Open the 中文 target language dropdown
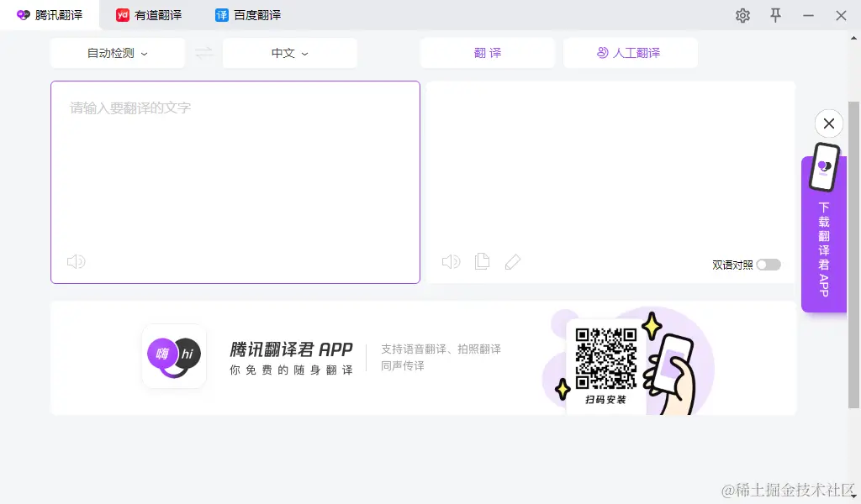The width and height of the screenshot is (861, 504). coord(290,53)
